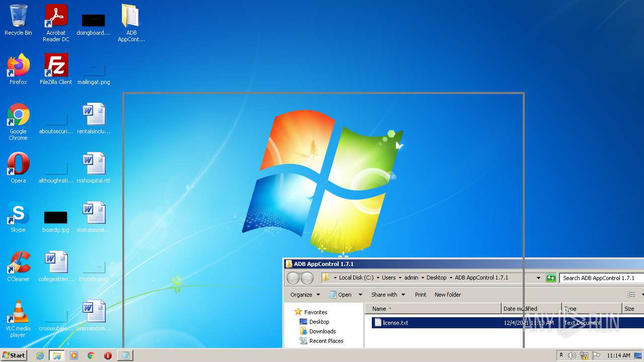Select the collegeatten Word document
Image resolution: width=644 pixels, height=362 pixels.
[x=56, y=266]
